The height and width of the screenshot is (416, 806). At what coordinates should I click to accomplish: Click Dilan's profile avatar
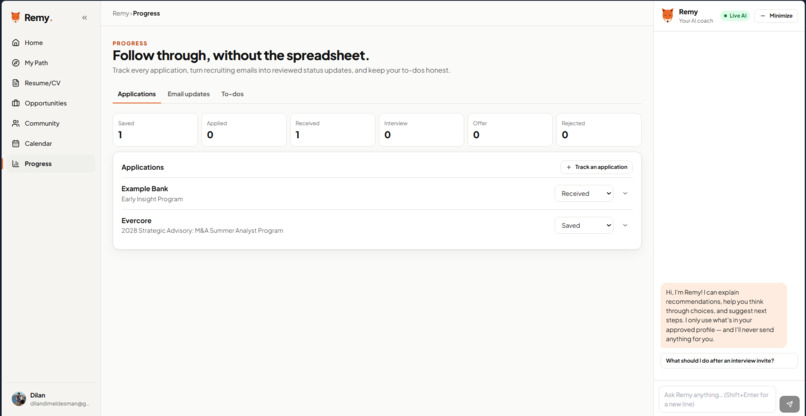point(19,399)
